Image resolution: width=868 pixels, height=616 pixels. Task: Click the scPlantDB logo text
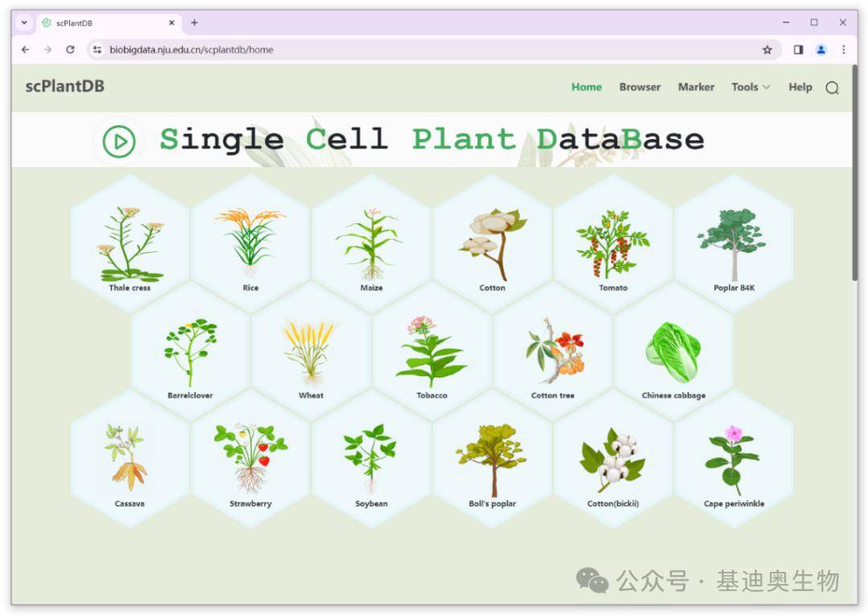(63, 85)
